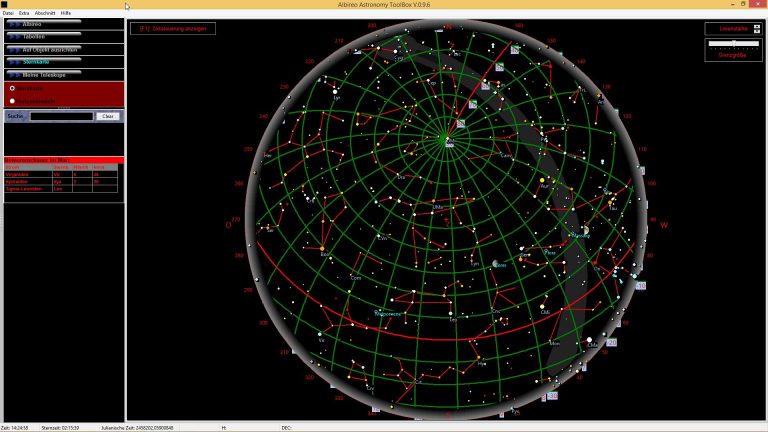Click the Melpomene asteroid label
This screenshot has height=432, width=768.
click(388, 314)
